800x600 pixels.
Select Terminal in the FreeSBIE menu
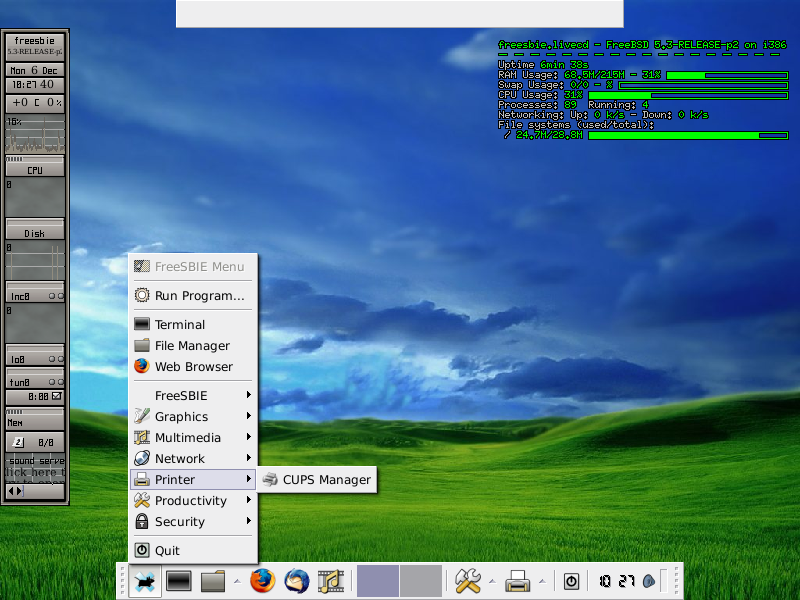[x=193, y=324]
